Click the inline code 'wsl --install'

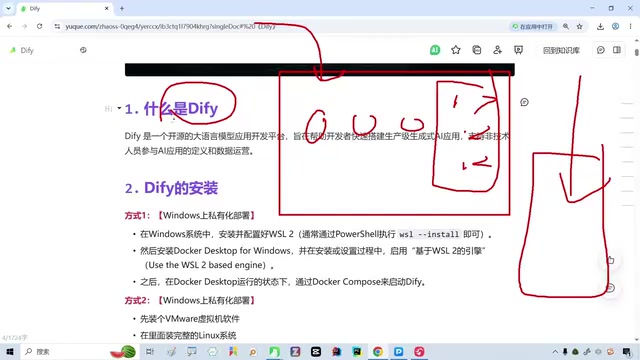(429, 234)
